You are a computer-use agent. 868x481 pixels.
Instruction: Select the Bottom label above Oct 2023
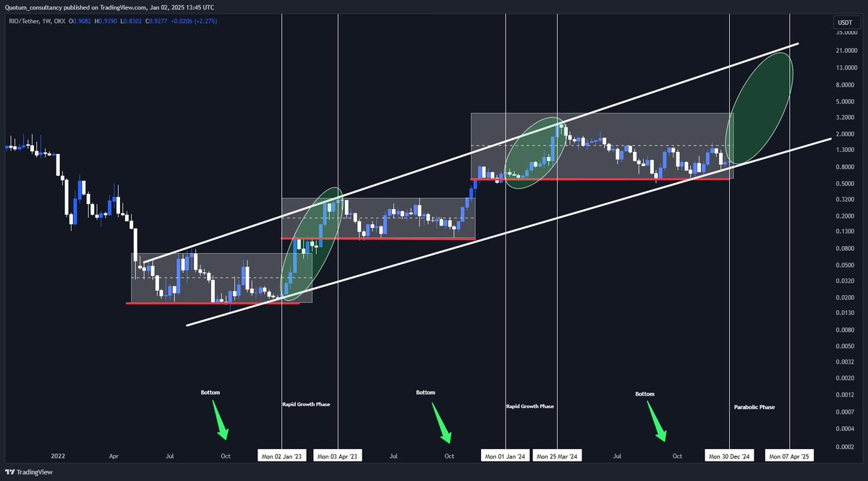(426, 393)
